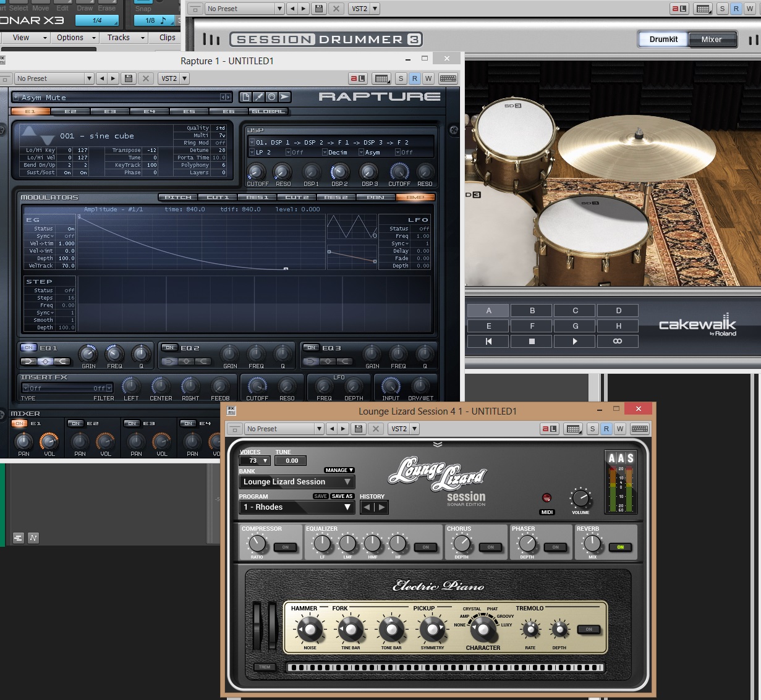This screenshot has width=761, height=700.
Task: Select next oscillator waveform up arrow
Action: (x=28, y=130)
